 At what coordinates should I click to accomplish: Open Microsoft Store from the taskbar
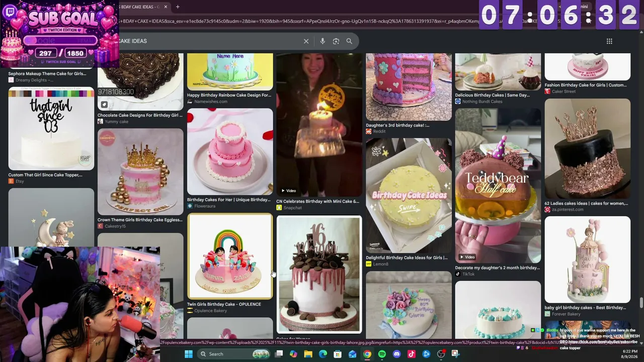point(338,354)
